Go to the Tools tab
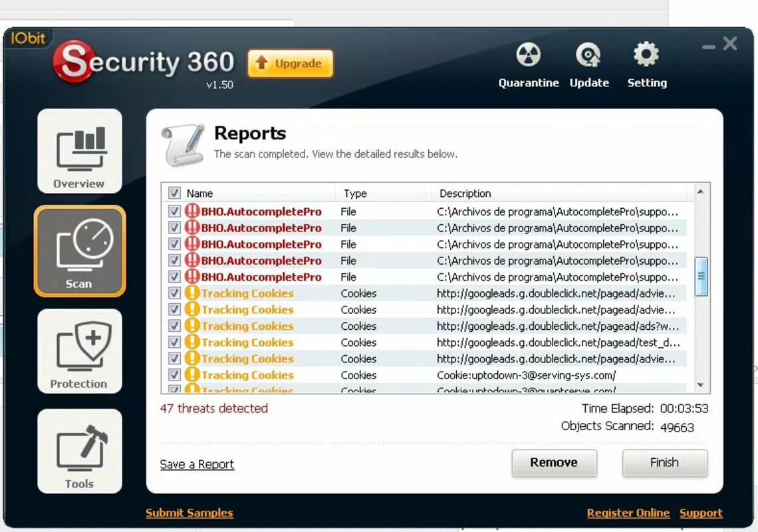 pos(80,452)
